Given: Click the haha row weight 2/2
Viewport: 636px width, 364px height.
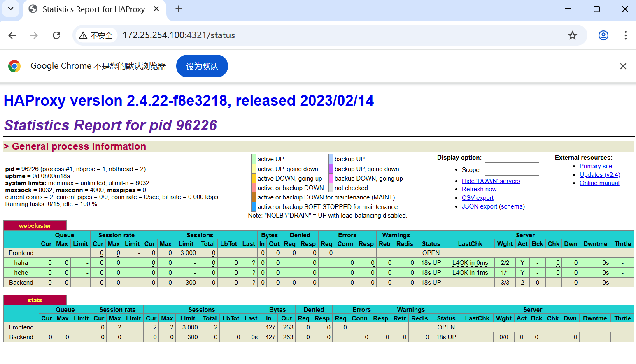Looking at the screenshot, I should (x=505, y=263).
